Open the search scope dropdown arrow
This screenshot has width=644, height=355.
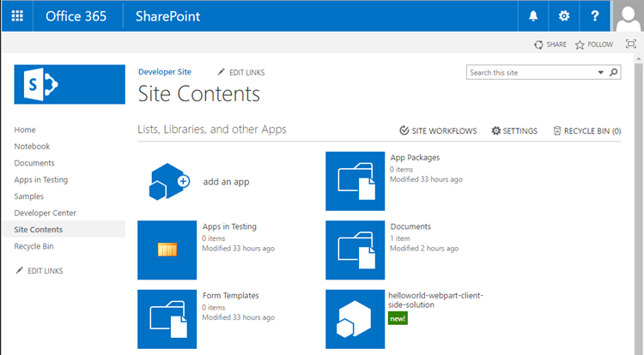pos(600,72)
